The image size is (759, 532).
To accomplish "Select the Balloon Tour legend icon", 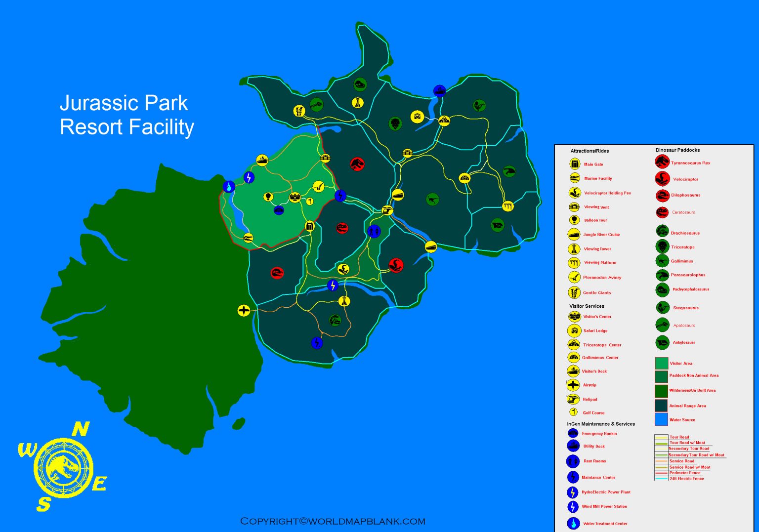I will tap(574, 220).
